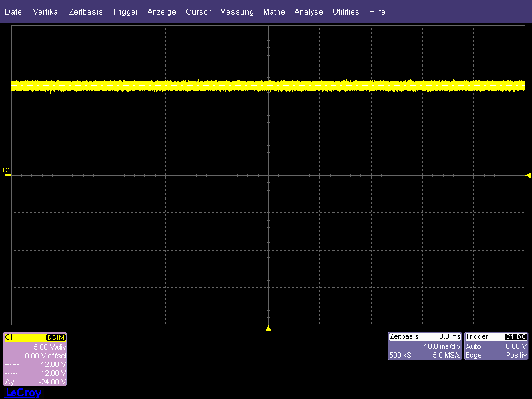Click the DC1M coupling badge
This screenshot has height=399, width=532.
click(x=56, y=338)
